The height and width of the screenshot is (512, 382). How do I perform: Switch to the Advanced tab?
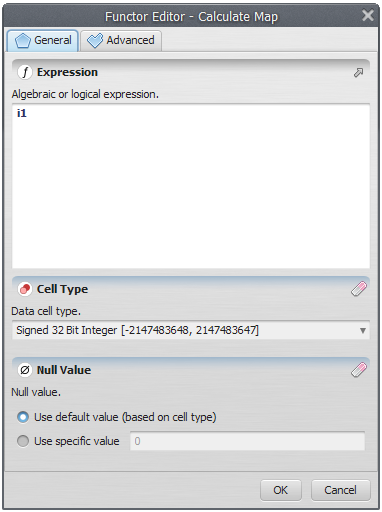[x=121, y=41]
